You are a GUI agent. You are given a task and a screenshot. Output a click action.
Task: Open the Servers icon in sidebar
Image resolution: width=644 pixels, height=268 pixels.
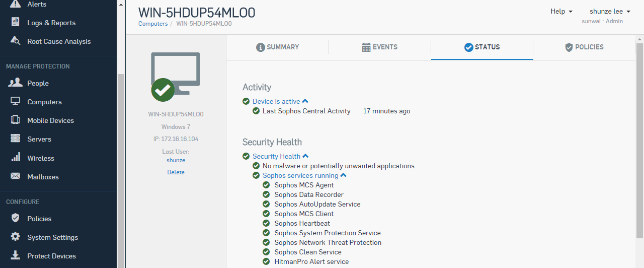16,139
